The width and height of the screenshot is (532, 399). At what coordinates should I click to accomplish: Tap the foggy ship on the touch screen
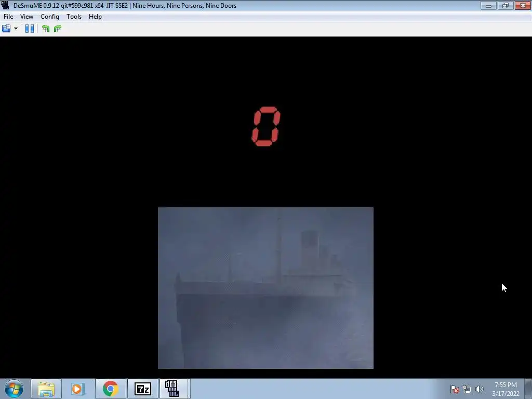265,288
